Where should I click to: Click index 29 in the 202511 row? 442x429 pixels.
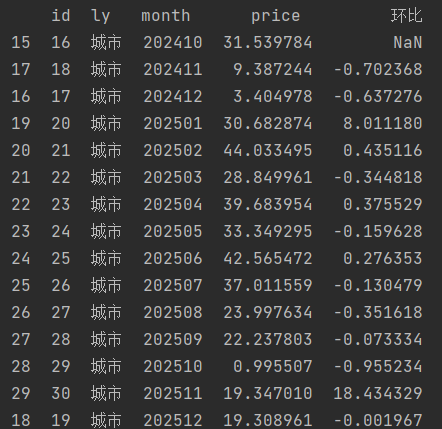point(21,394)
